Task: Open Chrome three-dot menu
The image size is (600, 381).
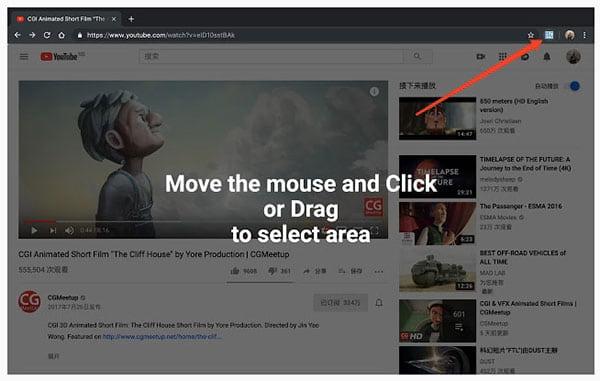Action: coord(584,35)
